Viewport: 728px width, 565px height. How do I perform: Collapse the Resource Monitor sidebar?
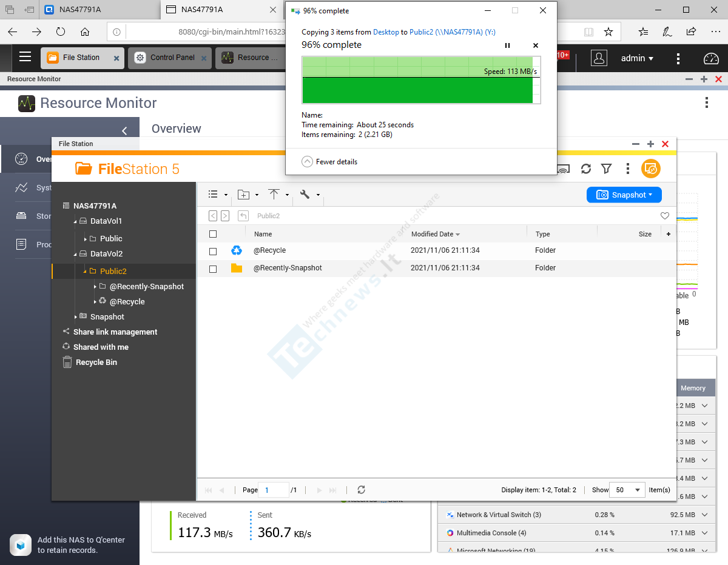[x=124, y=130]
